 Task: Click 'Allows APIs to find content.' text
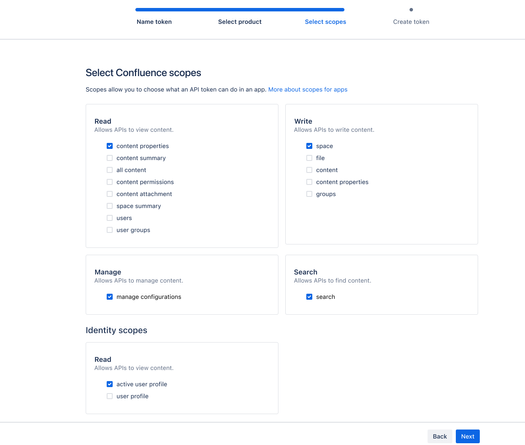click(332, 281)
